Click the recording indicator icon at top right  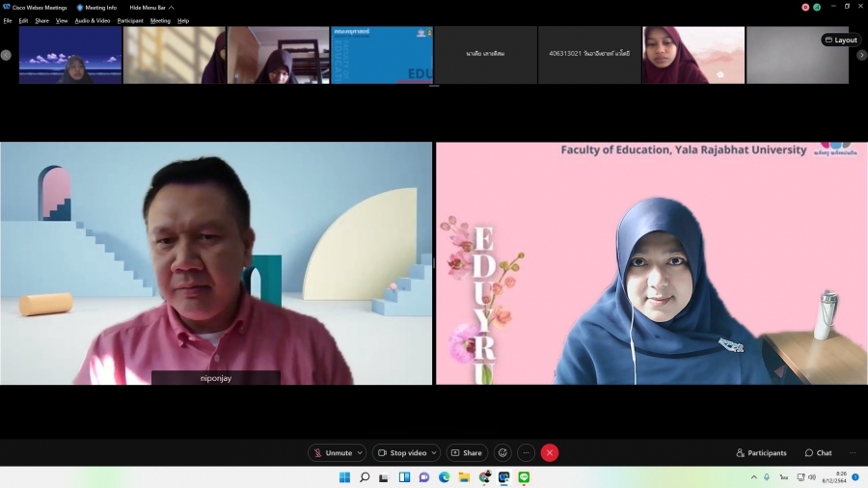point(805,7)
